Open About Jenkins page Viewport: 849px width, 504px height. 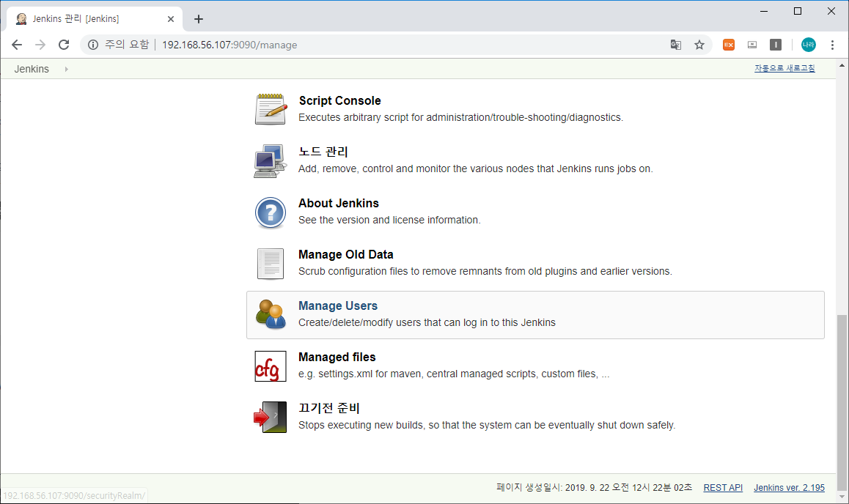point(339,204)
